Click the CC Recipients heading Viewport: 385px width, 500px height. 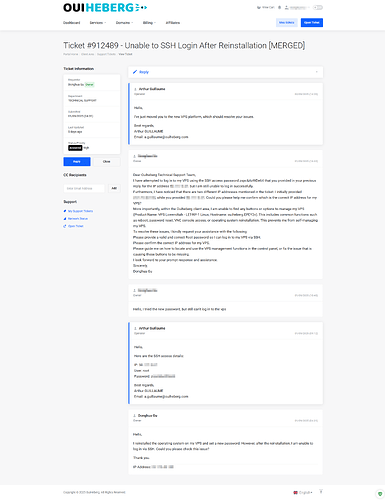tap(75, 175)
